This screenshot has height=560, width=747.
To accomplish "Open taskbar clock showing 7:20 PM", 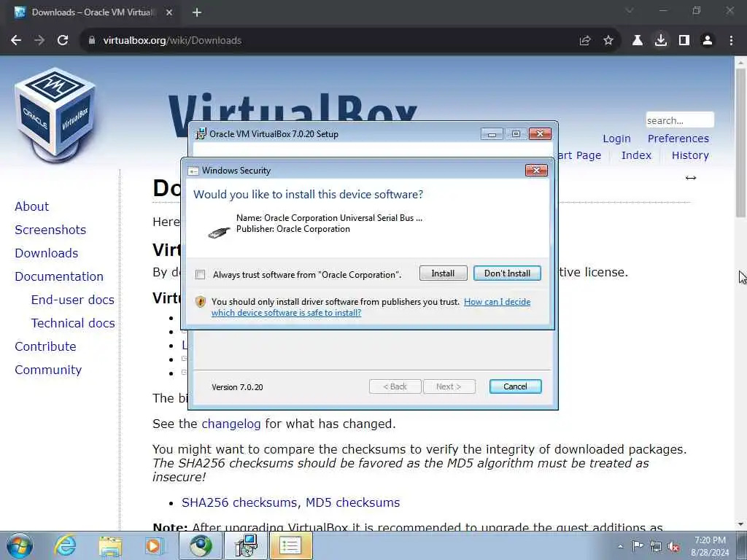I will [x=711, y=546].
